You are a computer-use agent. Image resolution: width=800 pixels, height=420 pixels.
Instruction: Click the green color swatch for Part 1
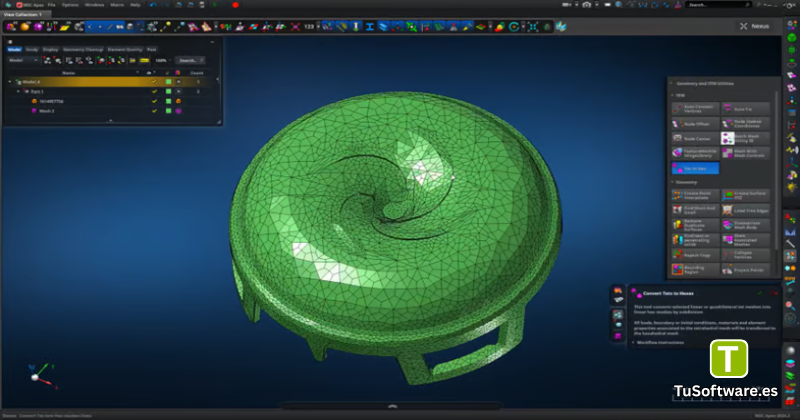coord(168,91)
